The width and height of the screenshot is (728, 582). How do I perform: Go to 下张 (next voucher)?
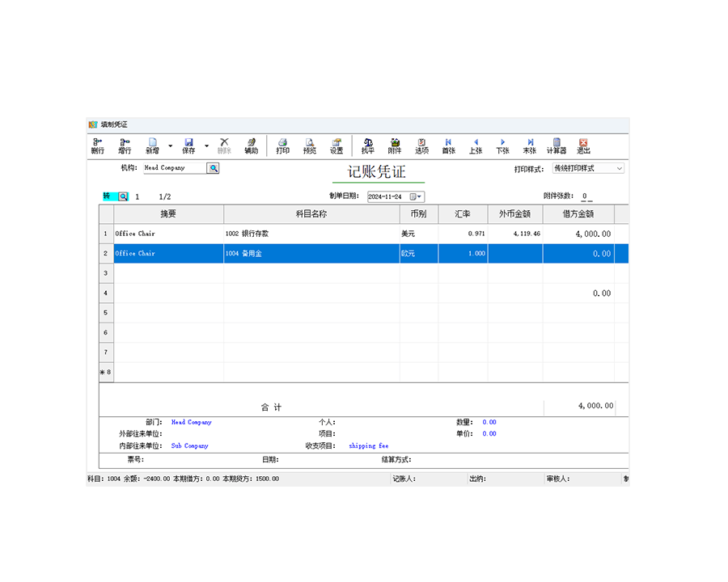(502, 145)
